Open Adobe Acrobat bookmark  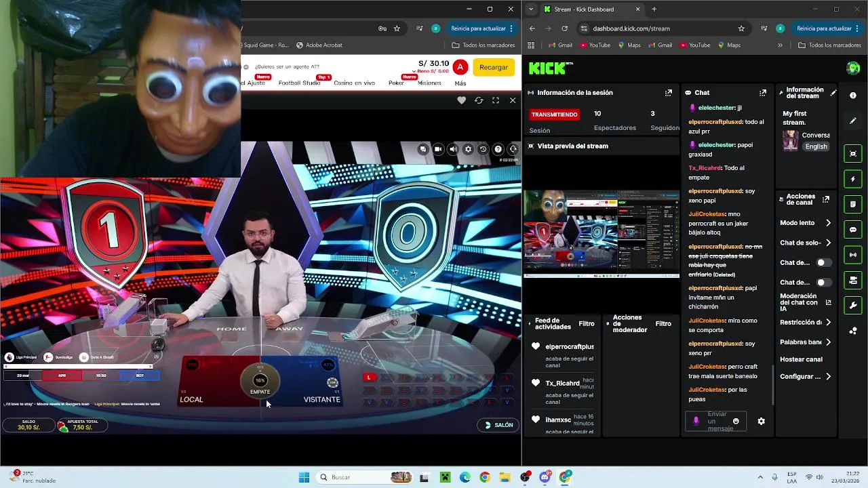point(319,45)
